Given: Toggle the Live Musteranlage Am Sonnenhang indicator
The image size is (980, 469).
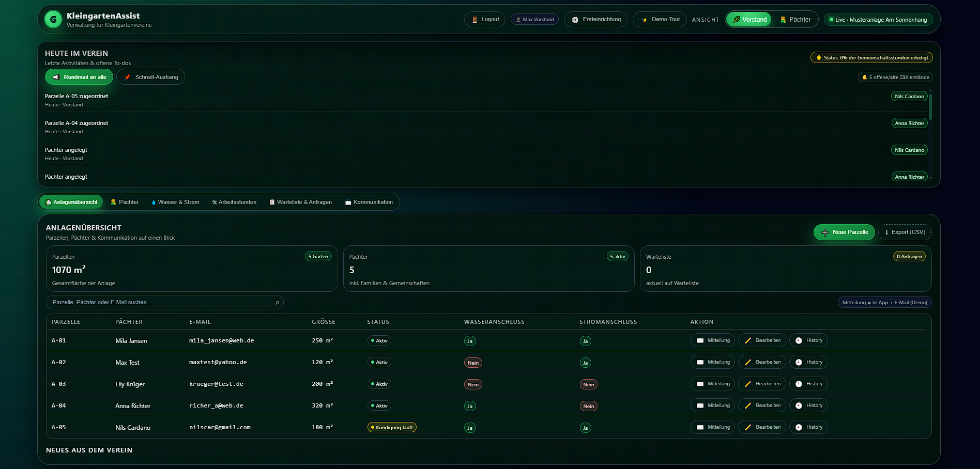Looking at the screenshot, I should tap(878, 20).
